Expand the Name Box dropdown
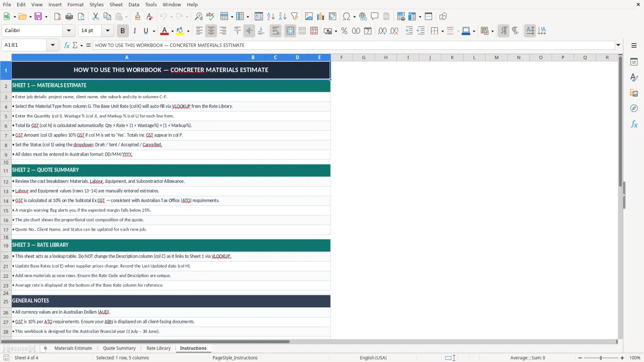The height and width of the screenshot is (362, 644). click(x=53, y=45)
